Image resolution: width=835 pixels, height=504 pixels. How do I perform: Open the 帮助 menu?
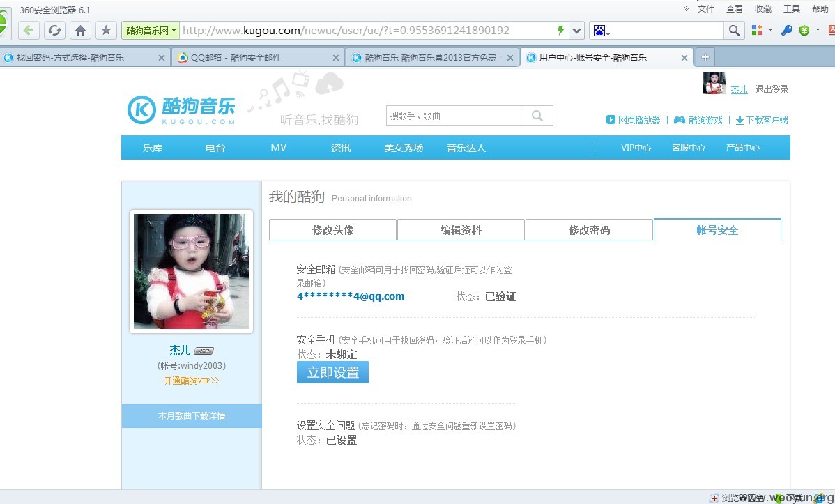(820, 9)
